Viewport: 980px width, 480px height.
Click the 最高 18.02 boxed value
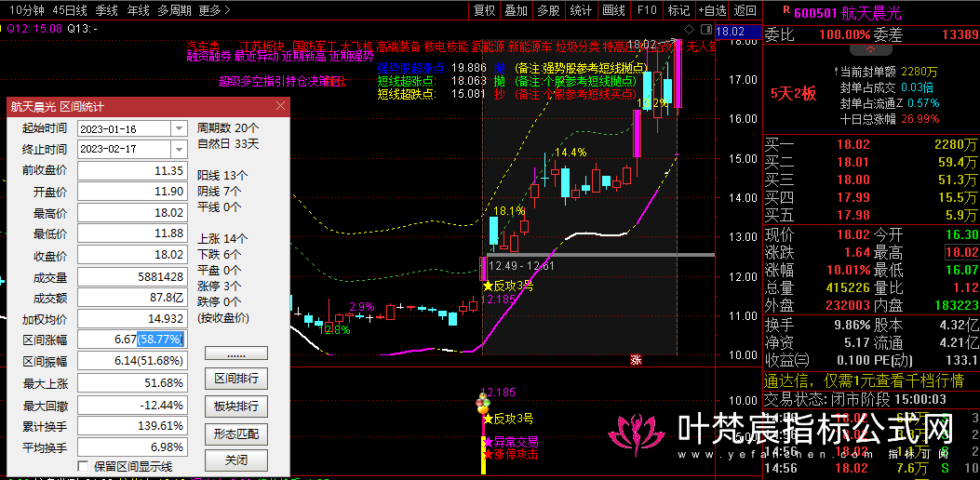[962, 252]
